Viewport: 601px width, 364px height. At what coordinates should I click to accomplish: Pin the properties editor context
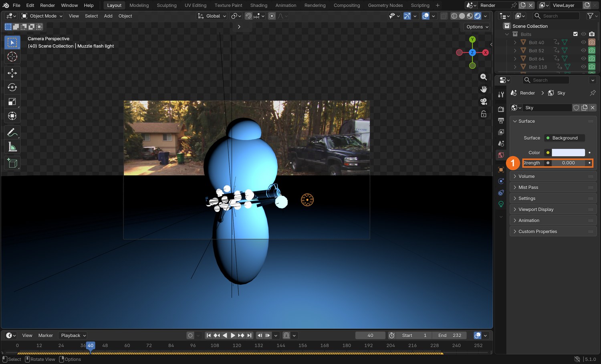pos(593,93)
